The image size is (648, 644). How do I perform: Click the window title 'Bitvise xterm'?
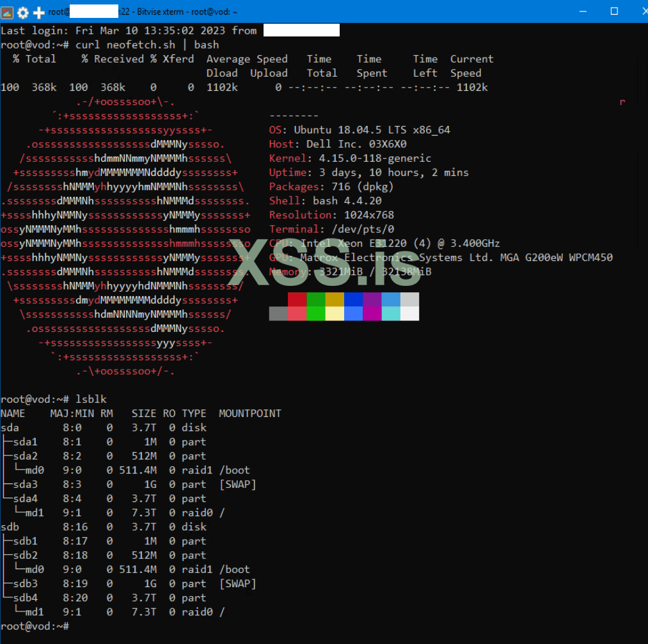(x=161, y=12)
